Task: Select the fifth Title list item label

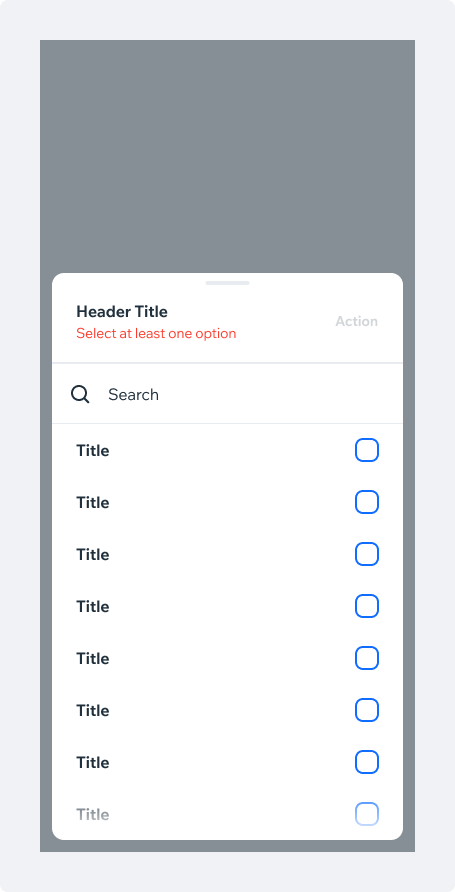Action: (93, 659)
